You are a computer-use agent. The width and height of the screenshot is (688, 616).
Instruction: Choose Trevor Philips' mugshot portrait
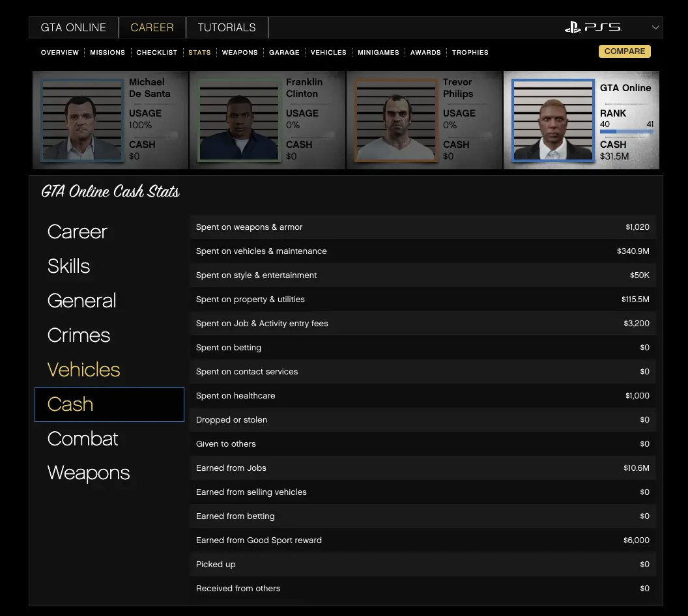point(395,120)
